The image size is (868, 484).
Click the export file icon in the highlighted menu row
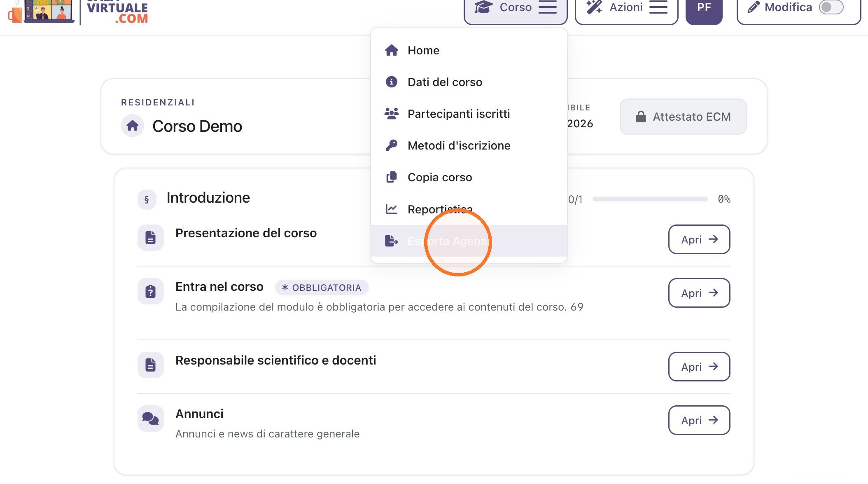pyautogui.click(x=391, y=241)
